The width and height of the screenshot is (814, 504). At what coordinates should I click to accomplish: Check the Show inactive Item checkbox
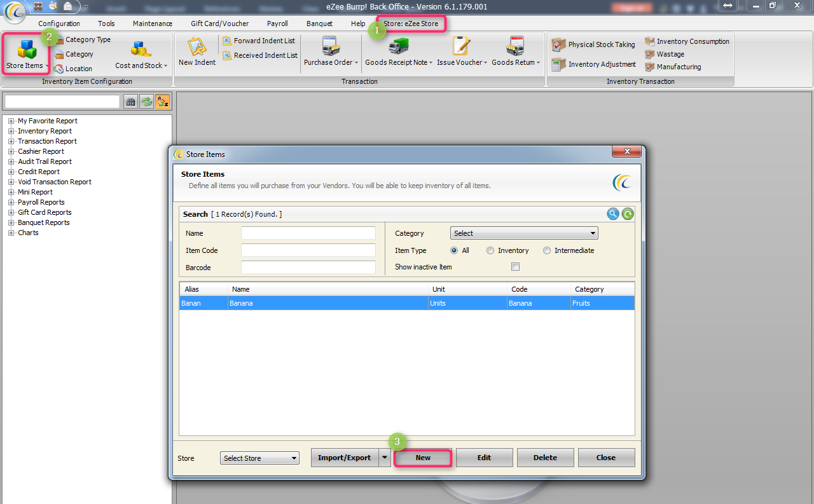[x=516, y=267]
